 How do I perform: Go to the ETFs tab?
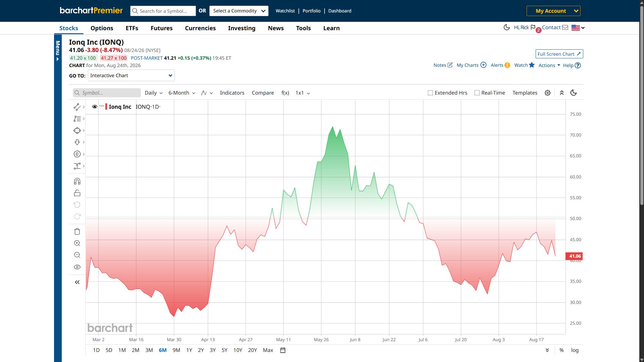[132, 28]
